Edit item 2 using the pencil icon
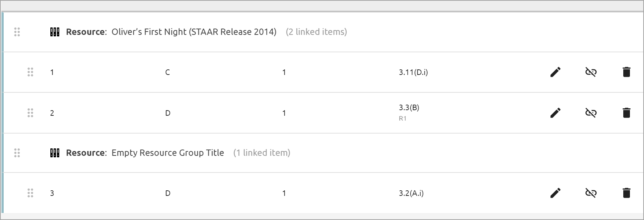 pos(555,113)
